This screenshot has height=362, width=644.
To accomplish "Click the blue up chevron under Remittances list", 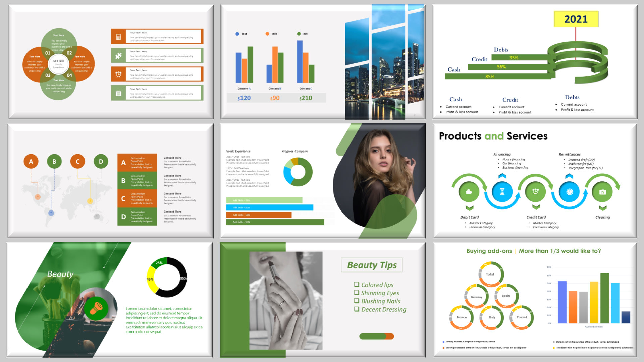I will (x=569, y=176).
